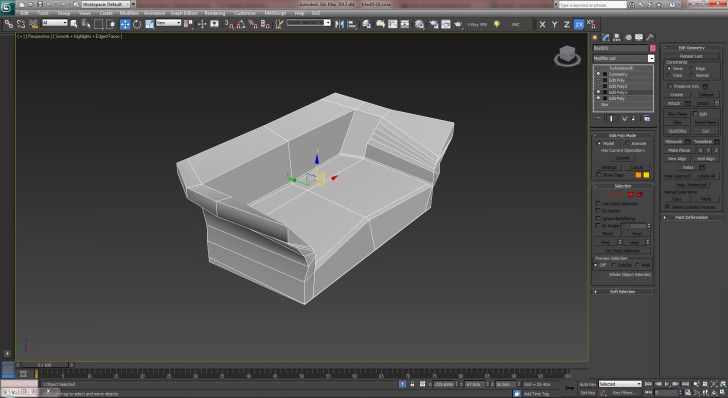The width and height of the screenshot is (728, 398).
Task: Click the orange cage color swatch
Action: click(x=638, y=175)
